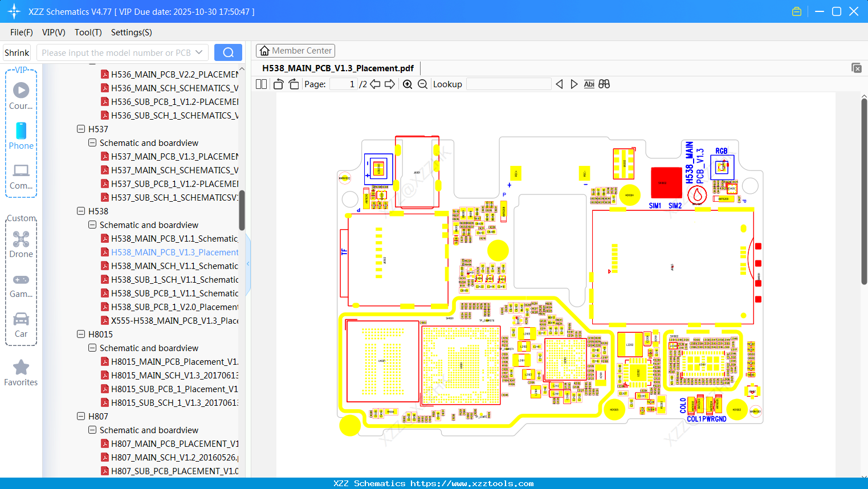
Task: Click the zoom in icon on PDF toolbar
Action: pos(407,84)
